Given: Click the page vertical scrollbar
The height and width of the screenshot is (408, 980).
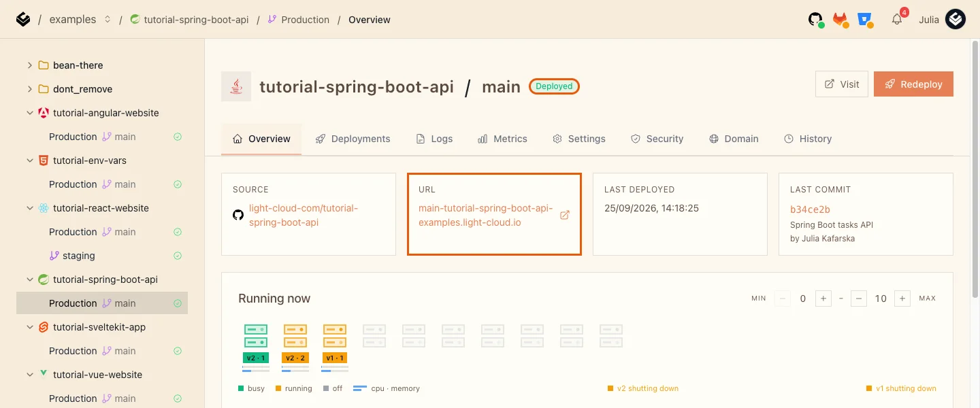Looking at the screenshot, I should (x=975, y=170).
